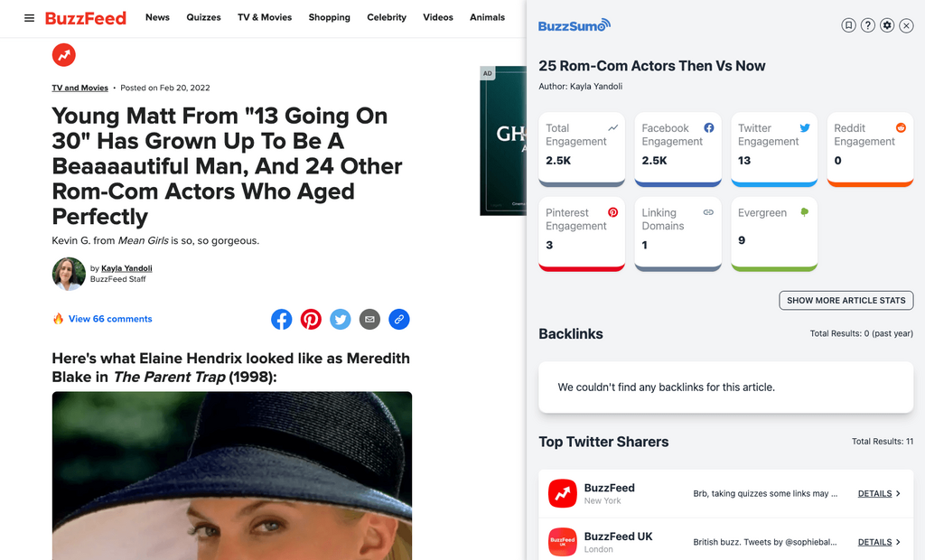Go to TV & Movies nav section
The height and width of the screenshot is (560, 925).
265,17
